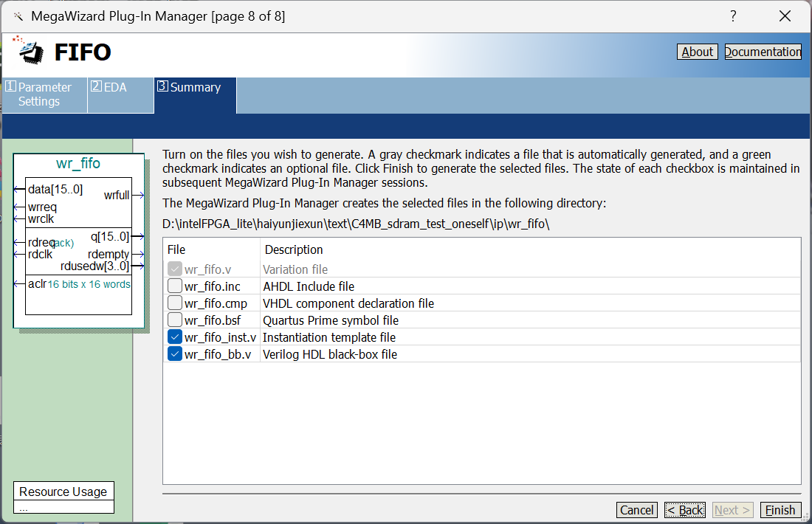The height and width of the screenshot is (524, 812).
Task: Click the wr_fifo block diagram title
Action: (x=78, y=163)
